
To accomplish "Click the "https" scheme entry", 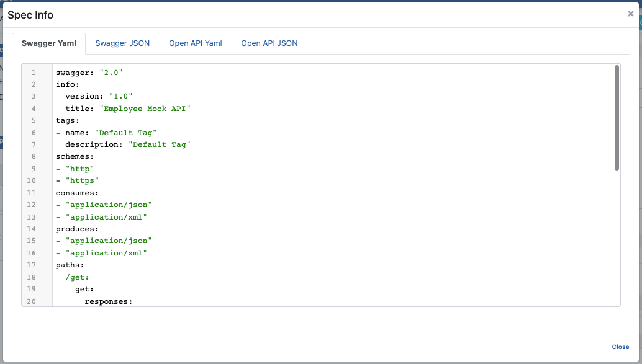I will point(82,181).
